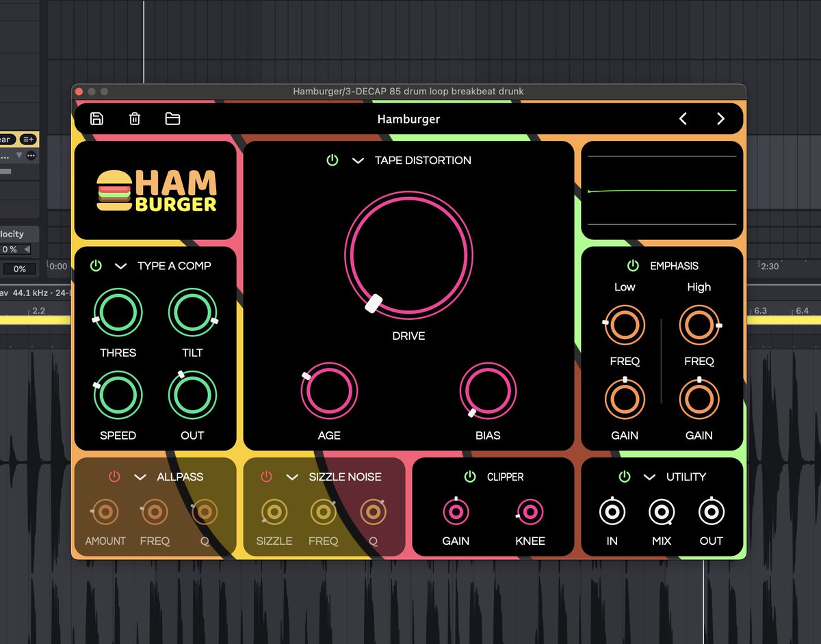This screenshot has width=821, height=644.
Task: Click the THRES knob
Action: (x=118, y=312)
